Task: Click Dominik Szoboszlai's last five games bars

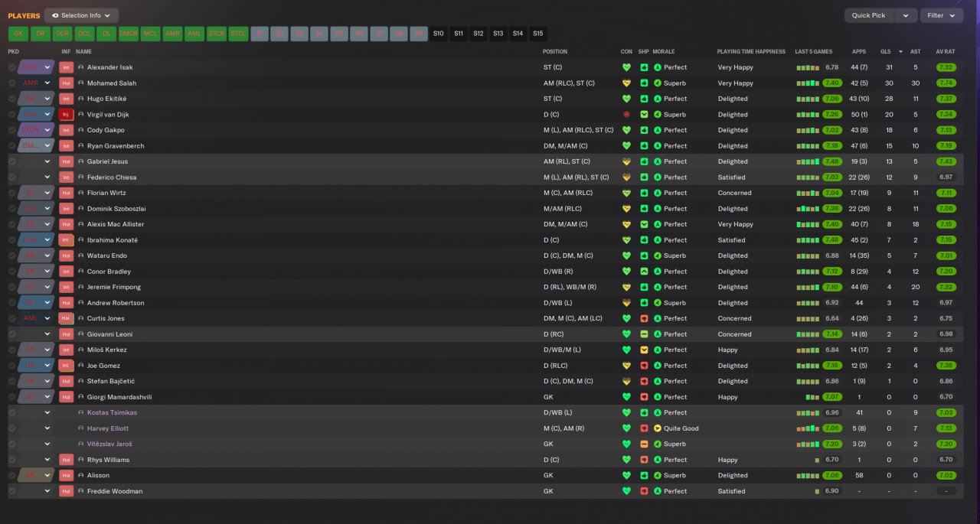Action: 808,209
